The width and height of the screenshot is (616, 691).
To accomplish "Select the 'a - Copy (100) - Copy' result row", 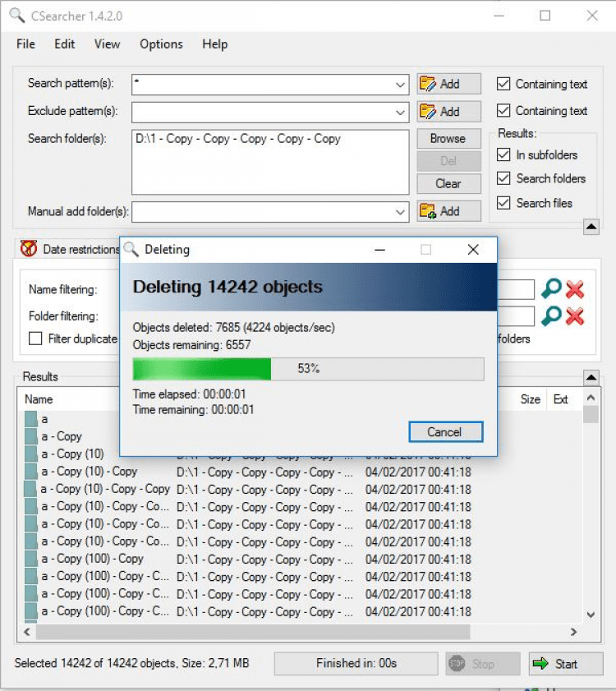I will point(92,559).
